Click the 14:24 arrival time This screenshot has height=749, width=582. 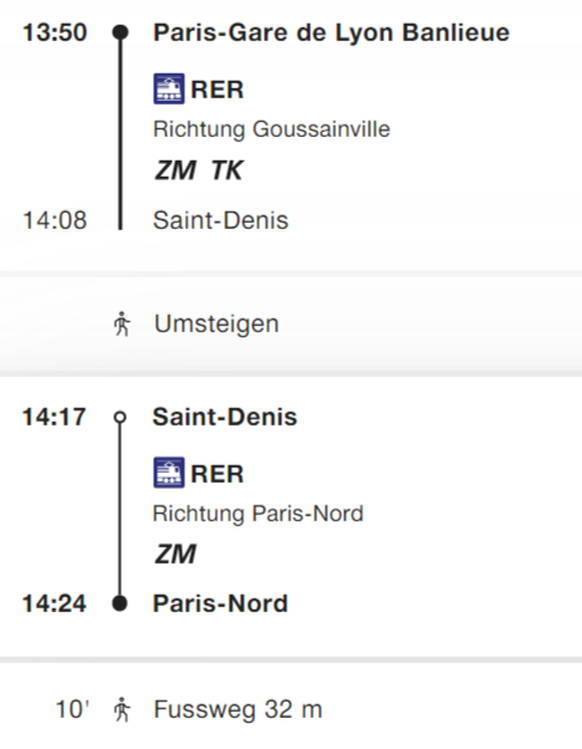[x=54, y=603]
